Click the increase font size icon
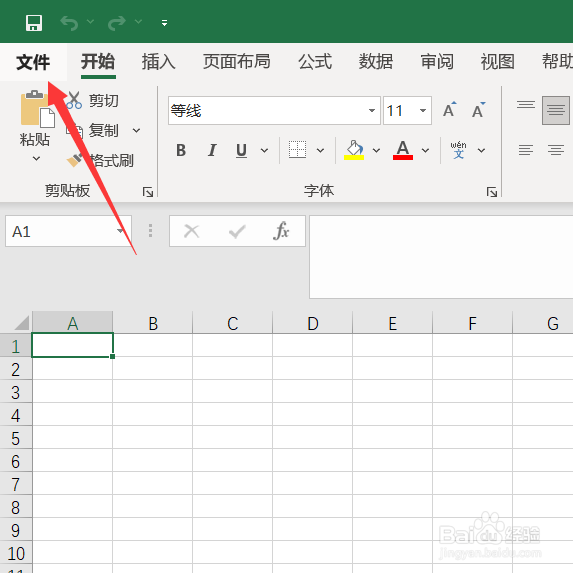Viewport: 573px width, 573px height. click(x=449, y=110)
